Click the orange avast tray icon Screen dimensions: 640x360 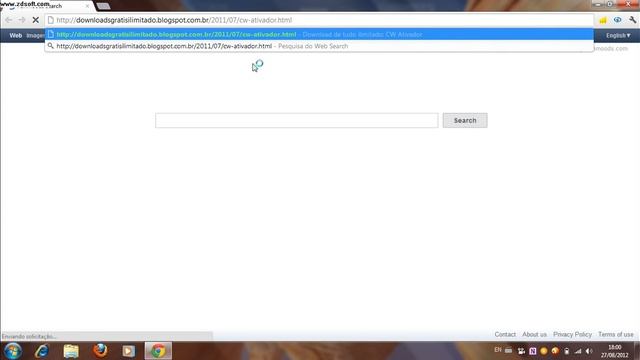coord(555,351)
